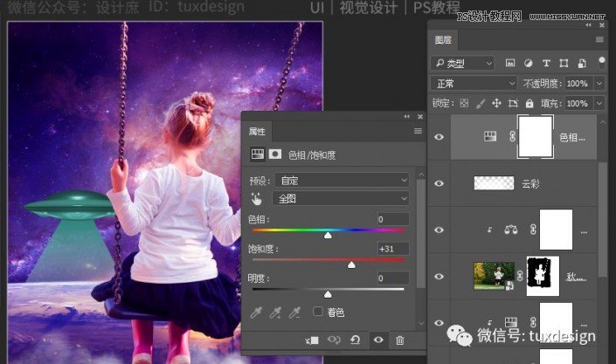Click the Hue/Saturation layer adjustment thumbnail

[x=490, y=136]
